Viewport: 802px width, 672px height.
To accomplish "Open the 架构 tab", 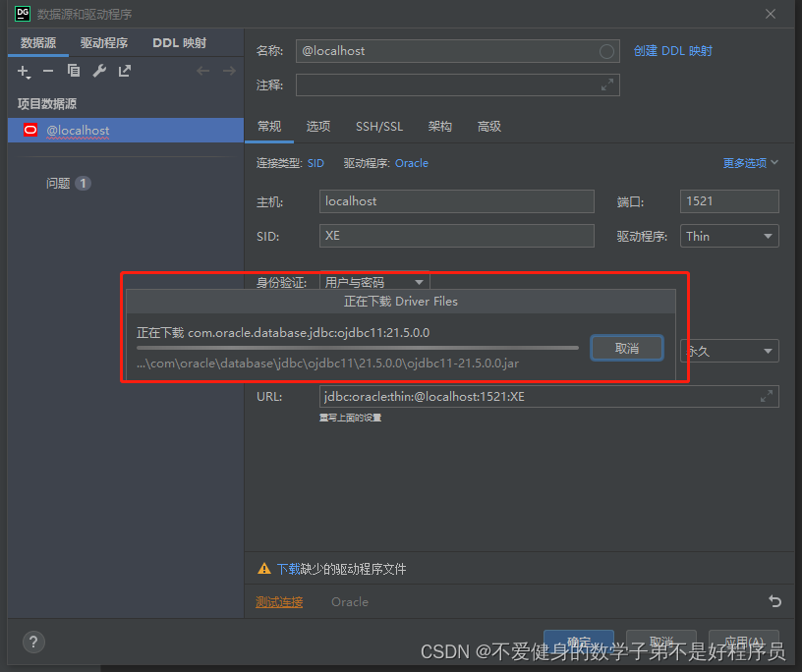I will click(x=440, y=127).
